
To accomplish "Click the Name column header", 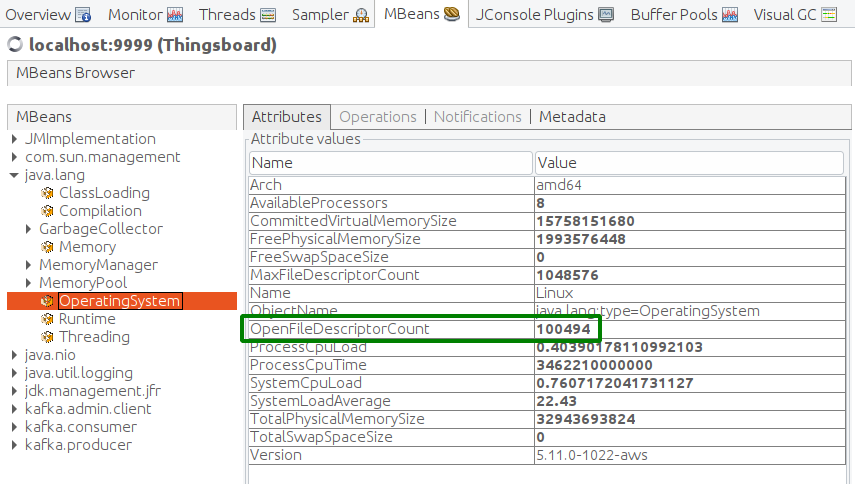I will [x=390, y=163].
